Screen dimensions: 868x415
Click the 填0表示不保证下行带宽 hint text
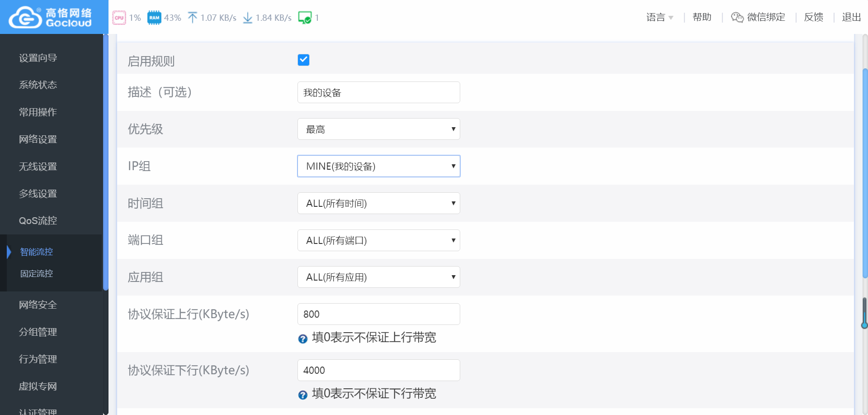click(374, 394)
